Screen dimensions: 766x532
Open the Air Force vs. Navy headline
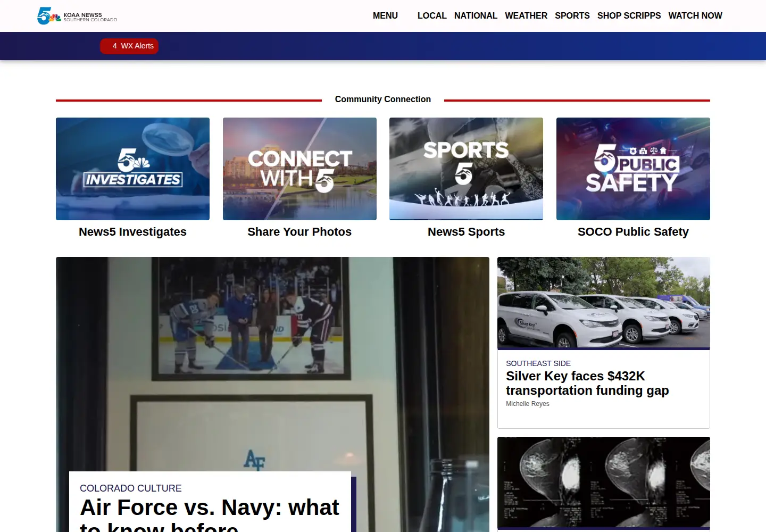pyautogui.click(x=210, y=515)
